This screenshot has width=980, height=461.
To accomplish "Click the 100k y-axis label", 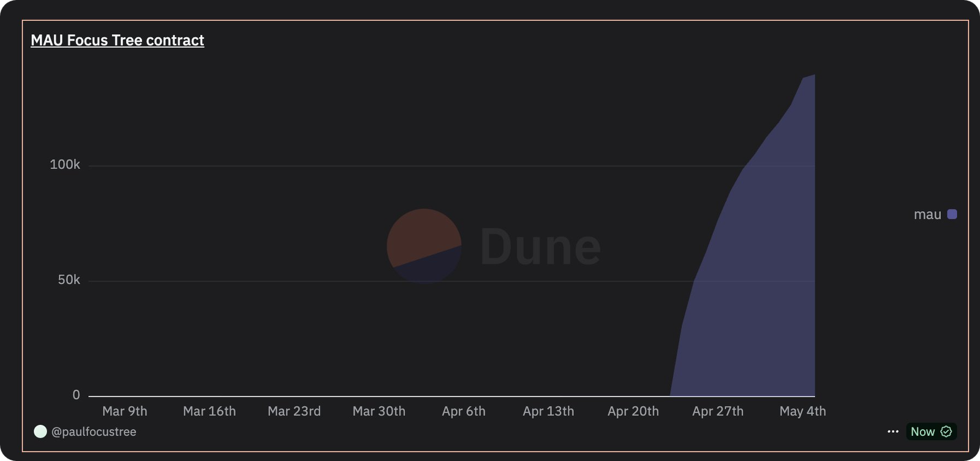I will 65,165.
